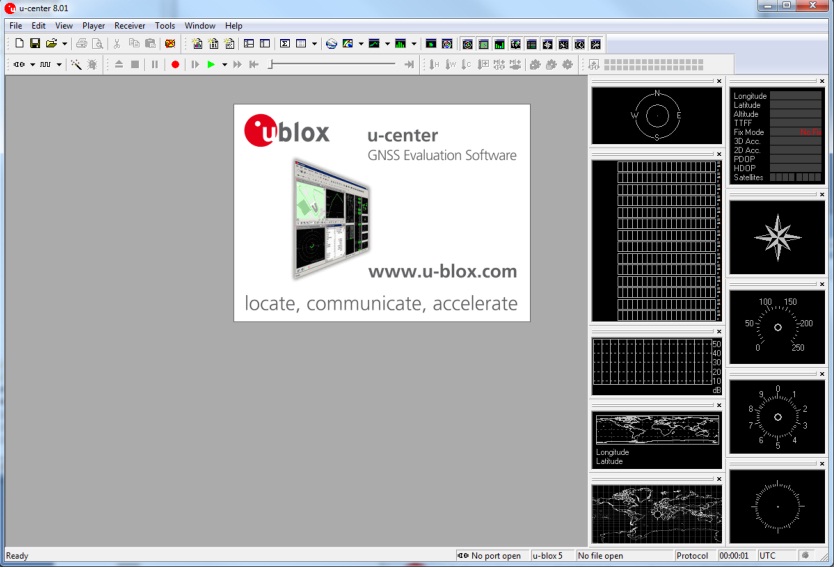Toggle the World Position map docking button
Screen dimensions: 836x568
pyautogui.click(x=515, y=44)
